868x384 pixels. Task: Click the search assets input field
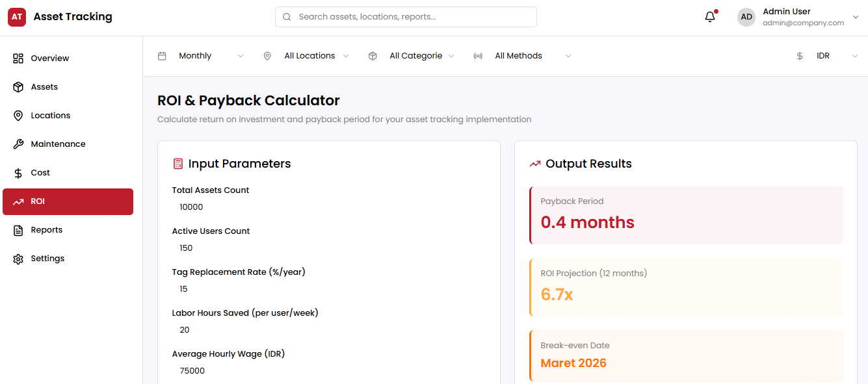(x=406, y=17)
